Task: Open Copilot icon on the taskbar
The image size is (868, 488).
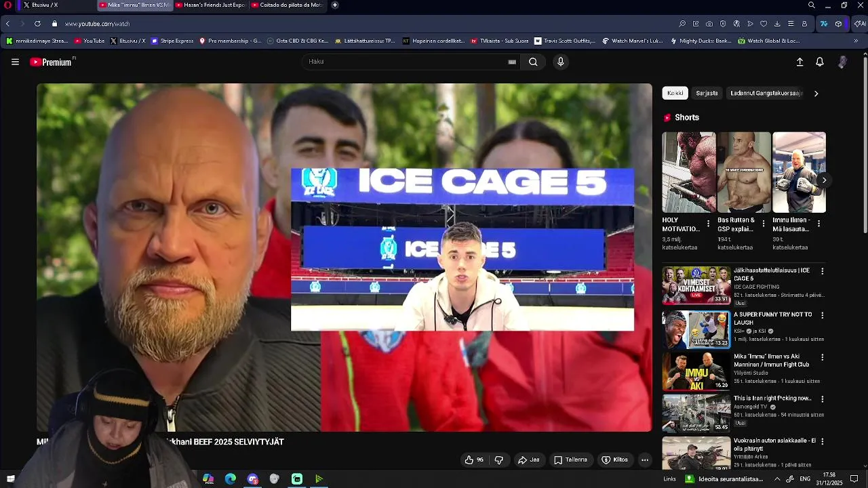Action: click(208, 479)
